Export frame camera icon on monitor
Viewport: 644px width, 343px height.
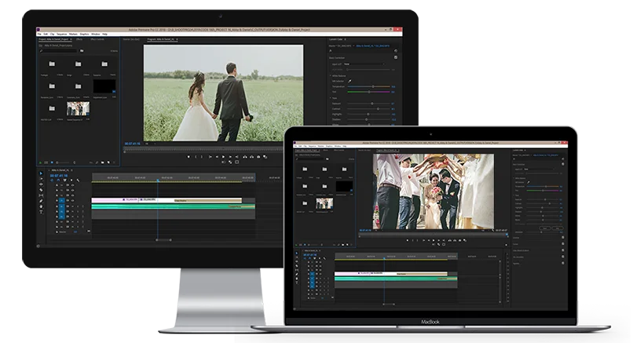click(258, 157)
